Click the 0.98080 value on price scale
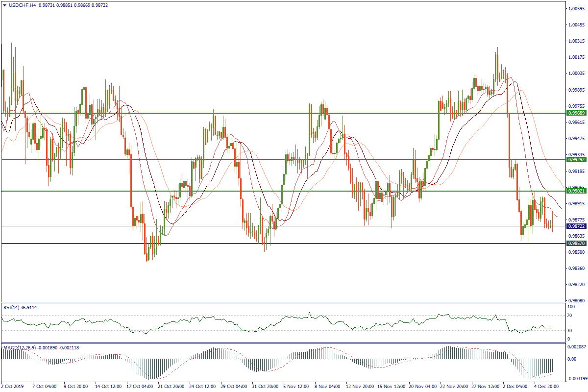Viewport: 588px width, 392px height. point(576,300)
